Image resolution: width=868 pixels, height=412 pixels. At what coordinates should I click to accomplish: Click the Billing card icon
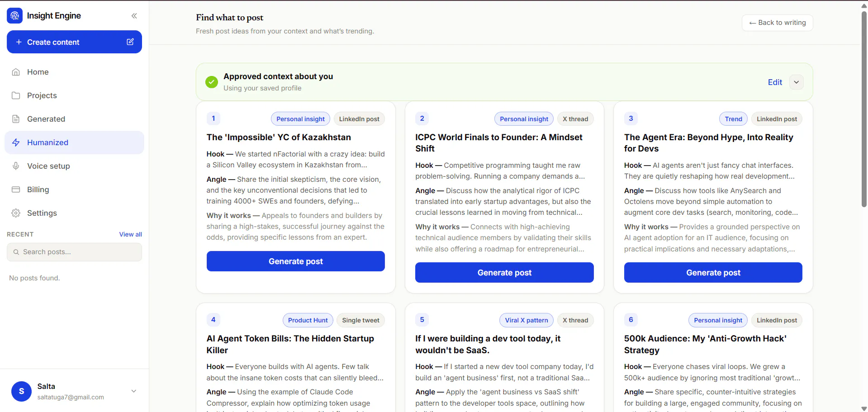click(x=16, y=189)
